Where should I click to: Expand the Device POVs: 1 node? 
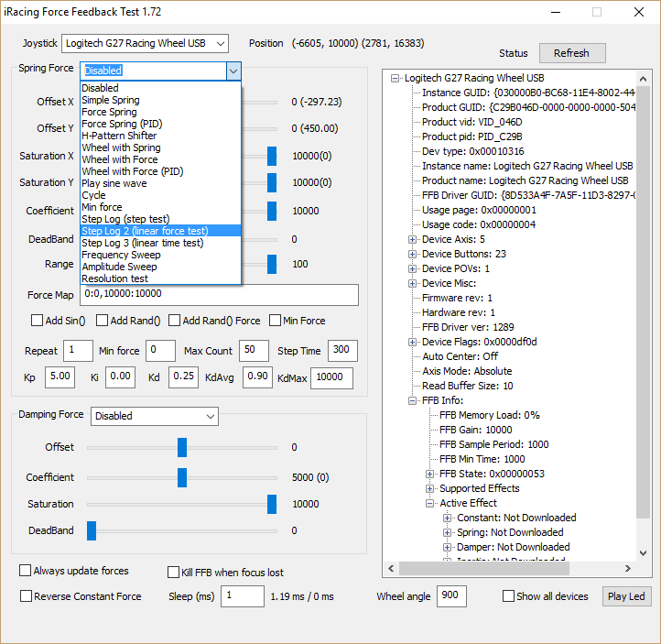click(x=412, y=268)
